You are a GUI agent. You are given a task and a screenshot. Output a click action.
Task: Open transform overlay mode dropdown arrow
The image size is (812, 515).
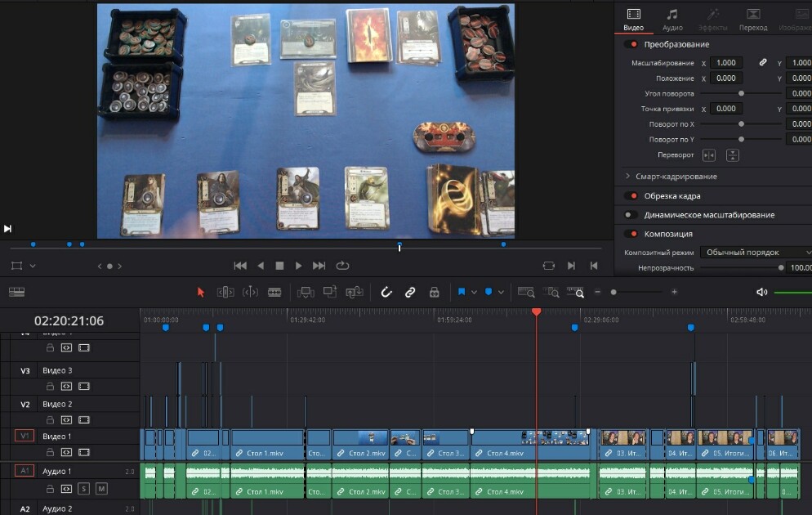coord(33,266)
